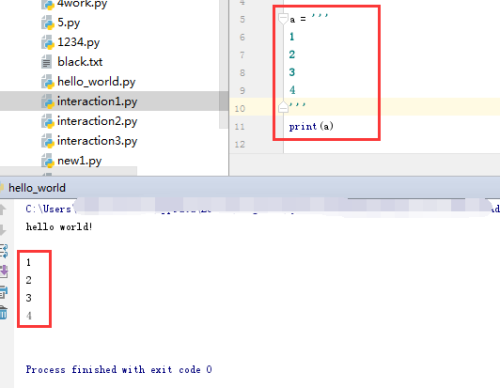Open interaction2.py file
Screen dimensions: 500x388
tap(97, 121)
